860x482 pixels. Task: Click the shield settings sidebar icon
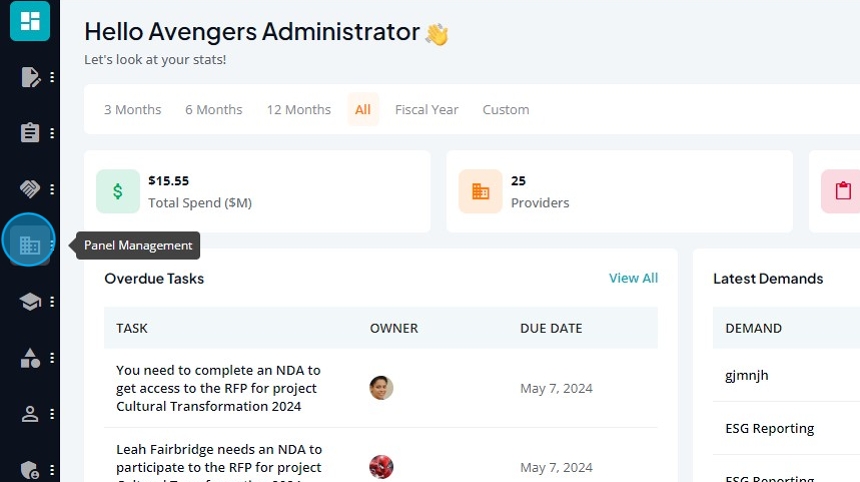click(x=30, y=470)
